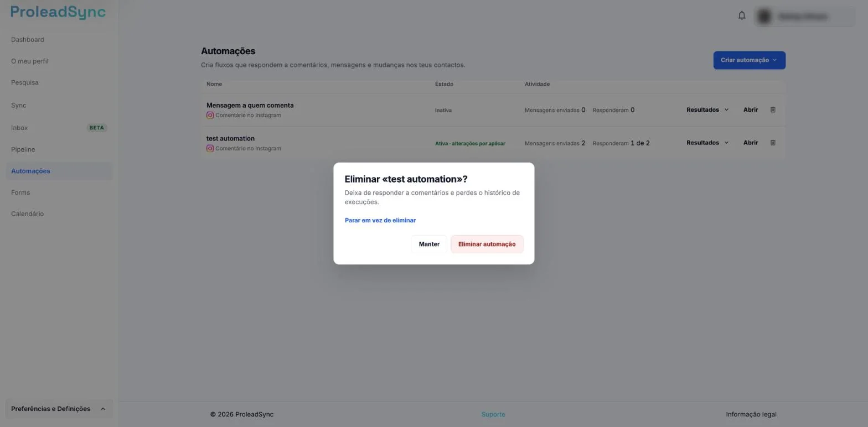
Task: Go to Calendário in sidebar
Action: 27,213
